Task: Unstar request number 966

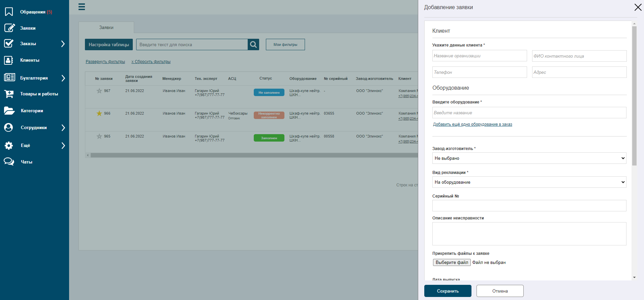Action: [x=99, y=113]
